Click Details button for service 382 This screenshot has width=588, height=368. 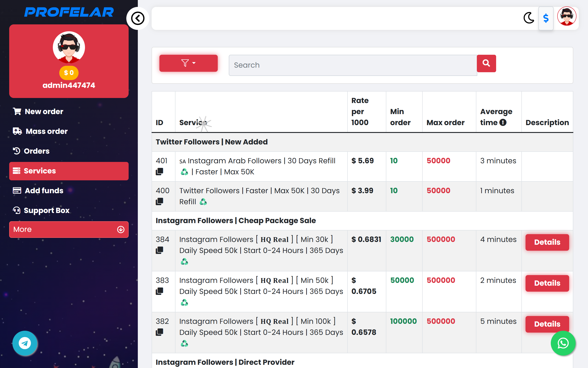tap(547, 324)
